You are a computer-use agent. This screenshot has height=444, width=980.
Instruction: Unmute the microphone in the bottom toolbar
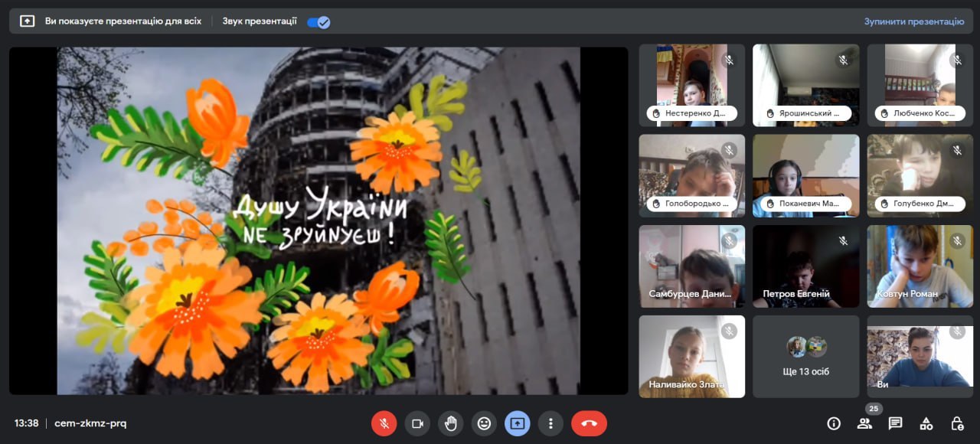coord(384,423)
